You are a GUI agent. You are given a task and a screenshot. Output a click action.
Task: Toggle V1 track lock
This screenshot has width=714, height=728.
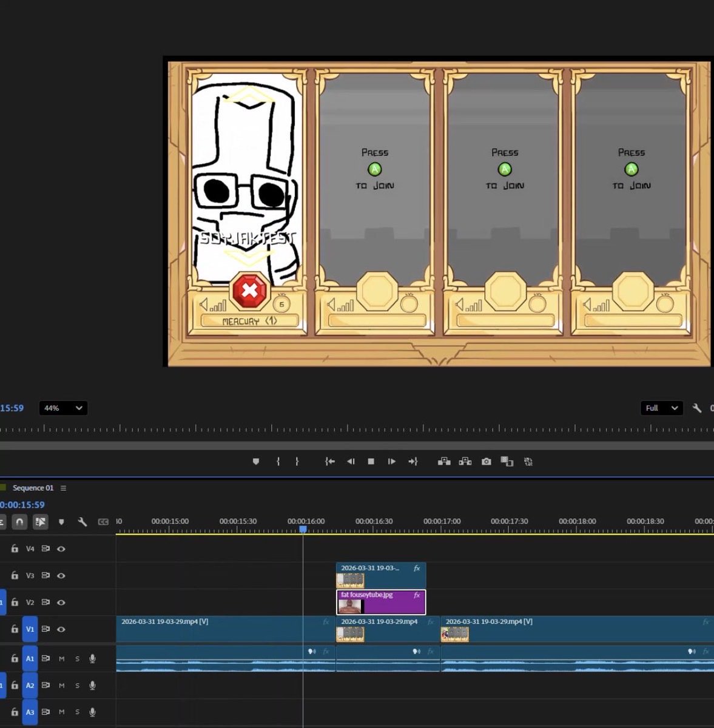15,629
